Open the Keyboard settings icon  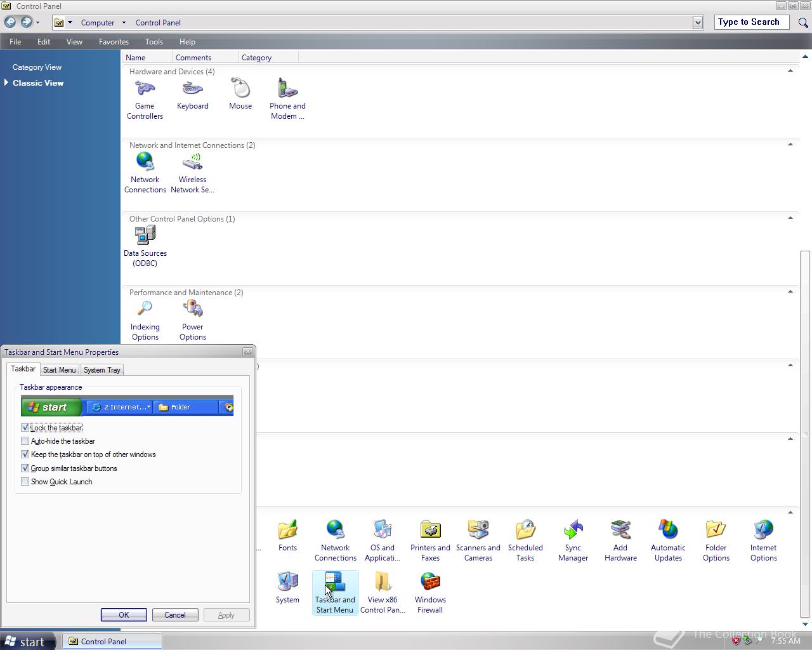[x=192, y=95]
